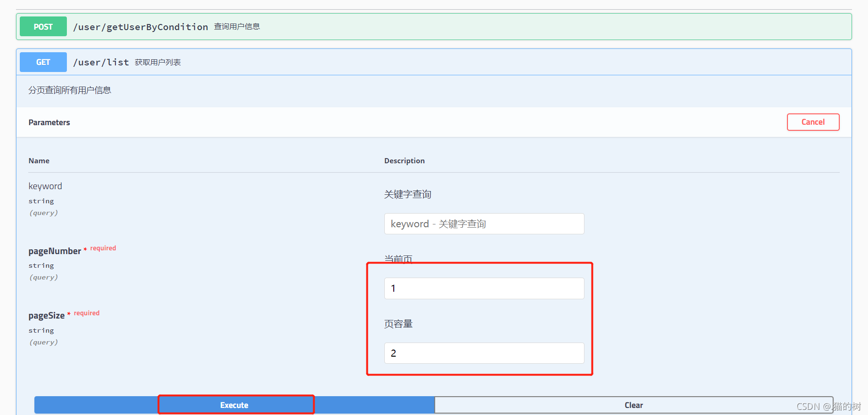Click the '获取用户列表' summary text

pyautogui.click(x=158, y=62)
